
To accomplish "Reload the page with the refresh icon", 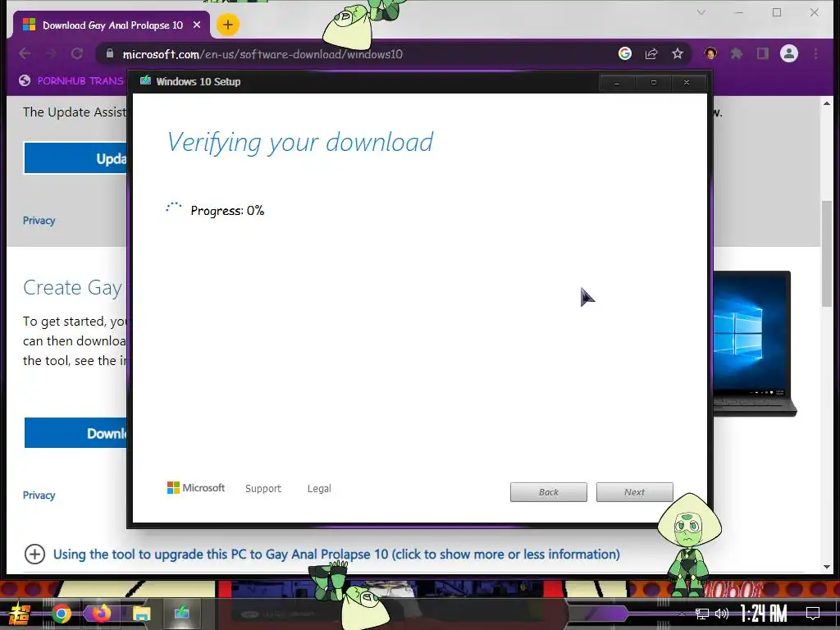I will pyautogui.click(x=77, y=53).
